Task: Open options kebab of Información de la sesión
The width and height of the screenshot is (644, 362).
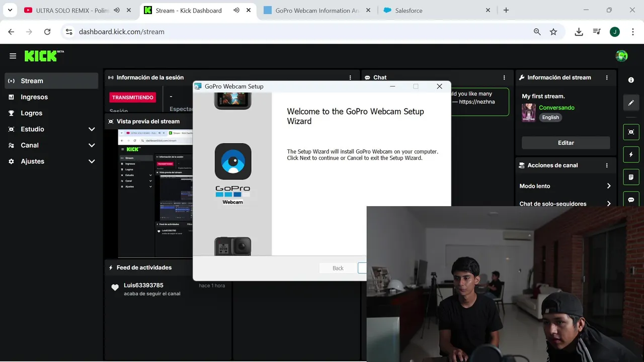Action: tap(350, 77)
